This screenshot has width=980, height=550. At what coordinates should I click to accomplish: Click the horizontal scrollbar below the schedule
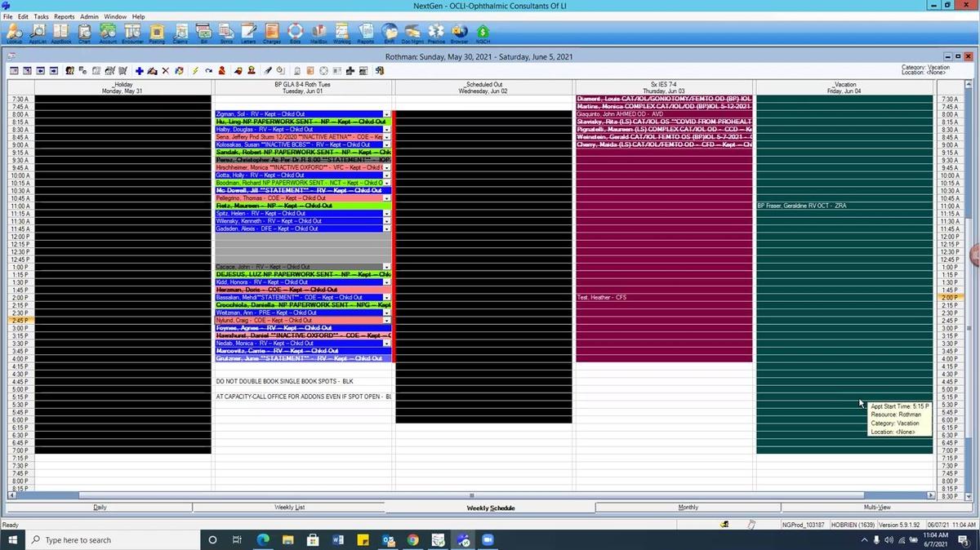(472, 495)
